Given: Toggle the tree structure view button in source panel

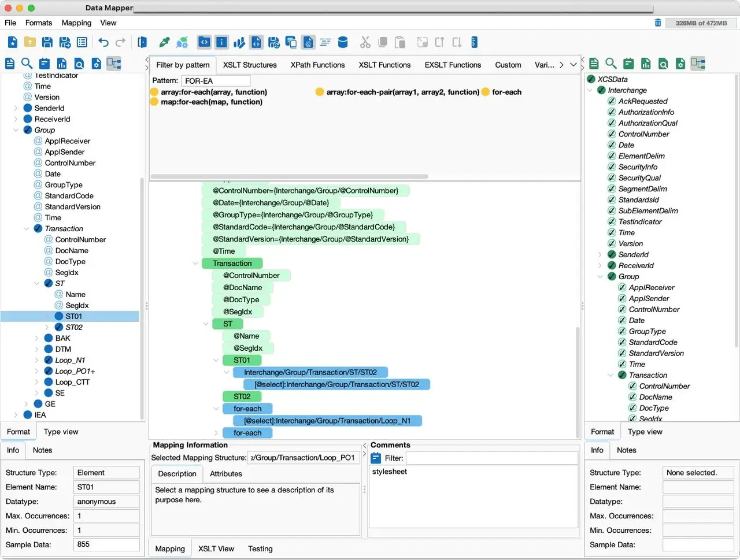Looking at the screenshot, I should [114, 64].
